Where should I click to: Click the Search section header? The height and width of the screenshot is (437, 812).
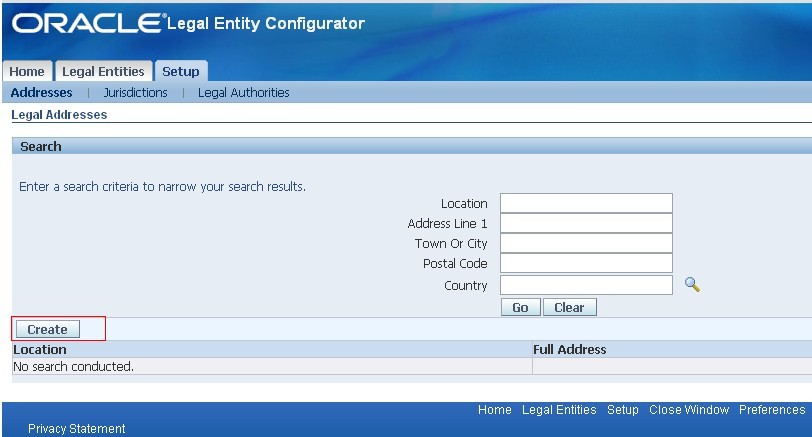click(41, 147)
